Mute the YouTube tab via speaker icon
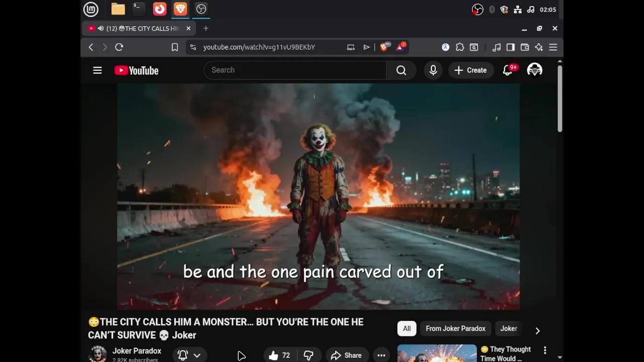The height and width of the screenshot is (362, 644). (101, 29)
